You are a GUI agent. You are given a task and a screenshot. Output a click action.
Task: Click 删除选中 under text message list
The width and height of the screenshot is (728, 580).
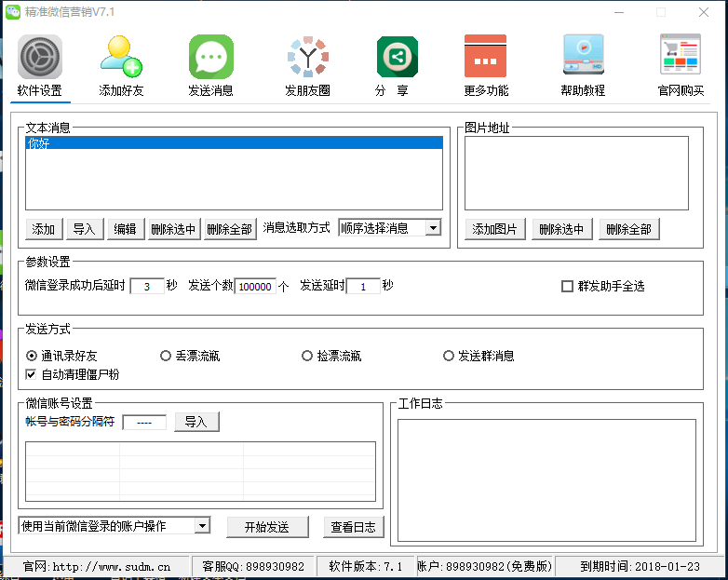point(174,229)
